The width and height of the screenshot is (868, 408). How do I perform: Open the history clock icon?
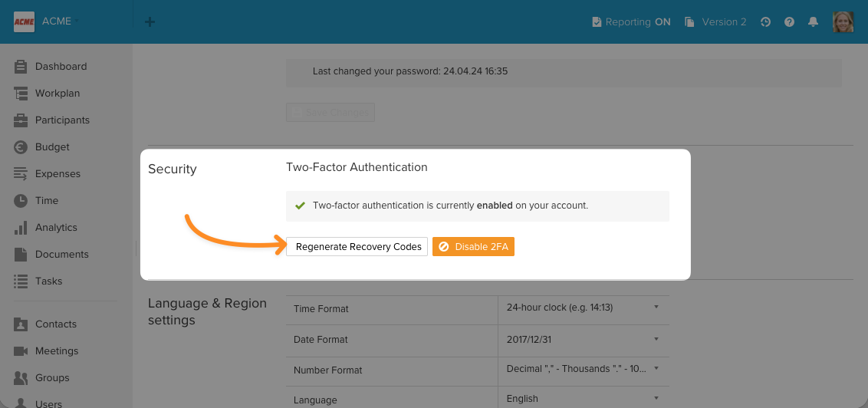pos(765,22)
